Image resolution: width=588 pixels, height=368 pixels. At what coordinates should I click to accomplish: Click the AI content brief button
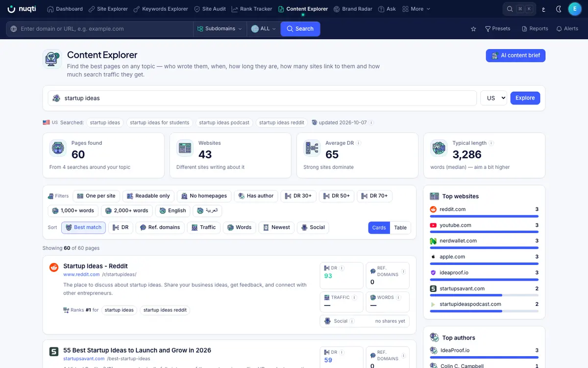tap(515, 55)
